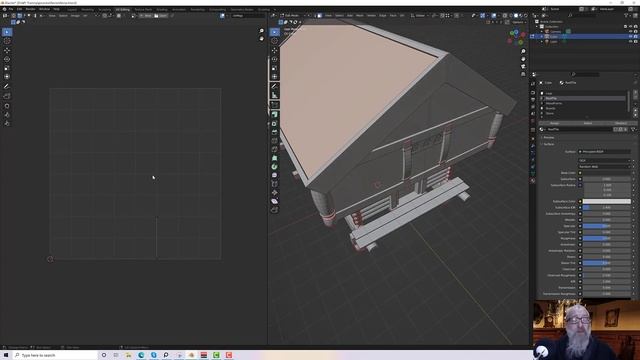Screen dimensions: 640x360
Task: Select the Rotate tool in the UV editor toolbar
Action: 7,59
